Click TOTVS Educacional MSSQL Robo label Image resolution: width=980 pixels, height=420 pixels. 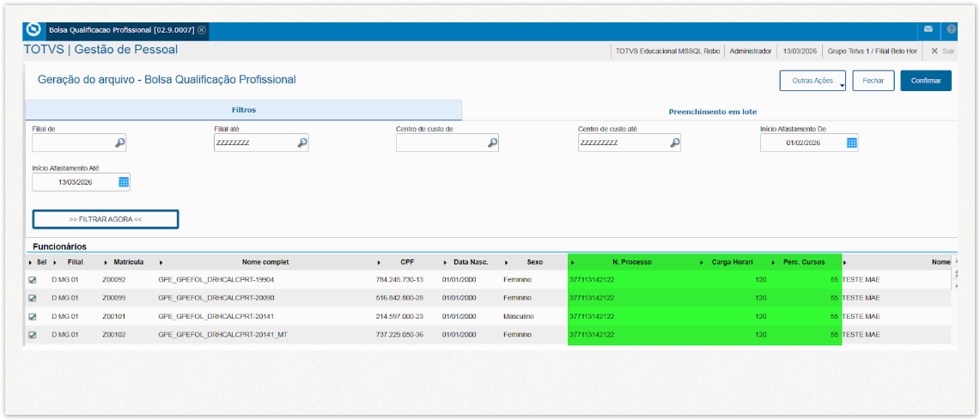667,52
